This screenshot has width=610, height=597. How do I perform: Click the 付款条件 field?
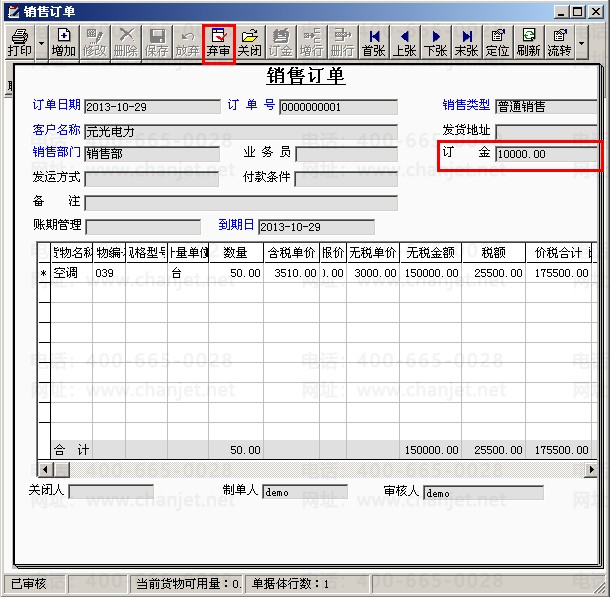pyautogui.click(x=346, y=179)
